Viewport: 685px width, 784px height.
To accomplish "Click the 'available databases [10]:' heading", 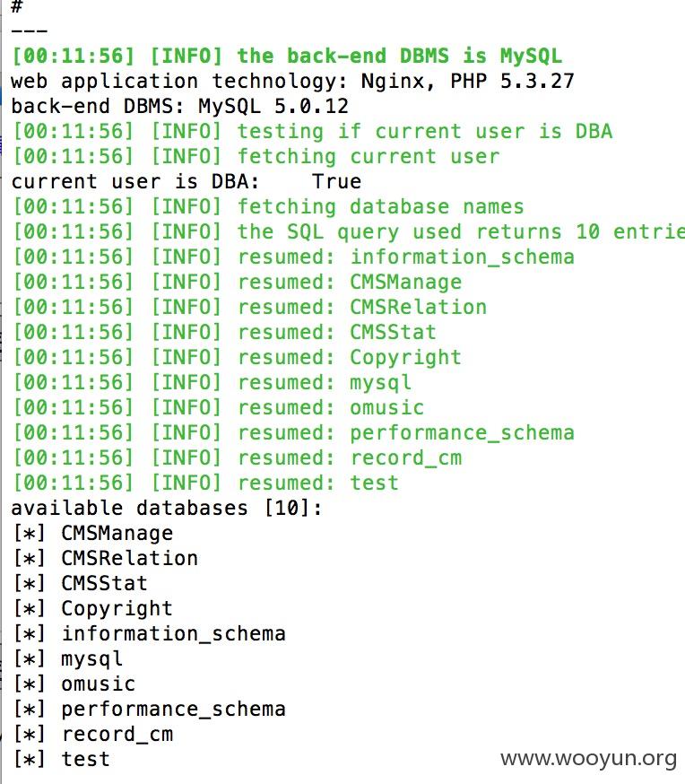I will tap(167, 508).
